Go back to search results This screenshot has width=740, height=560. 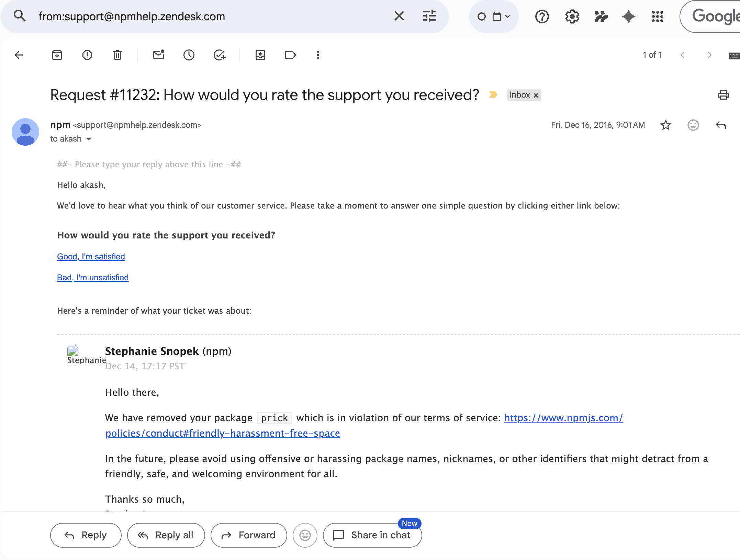coord(19,55)
